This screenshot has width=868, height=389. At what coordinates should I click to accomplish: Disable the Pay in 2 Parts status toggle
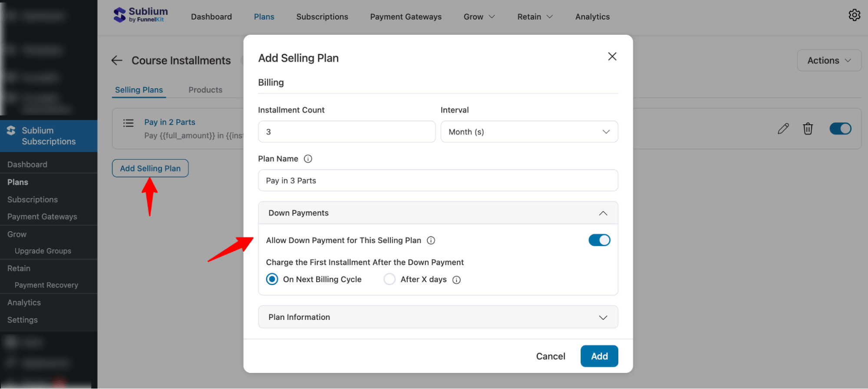(841, 129)
